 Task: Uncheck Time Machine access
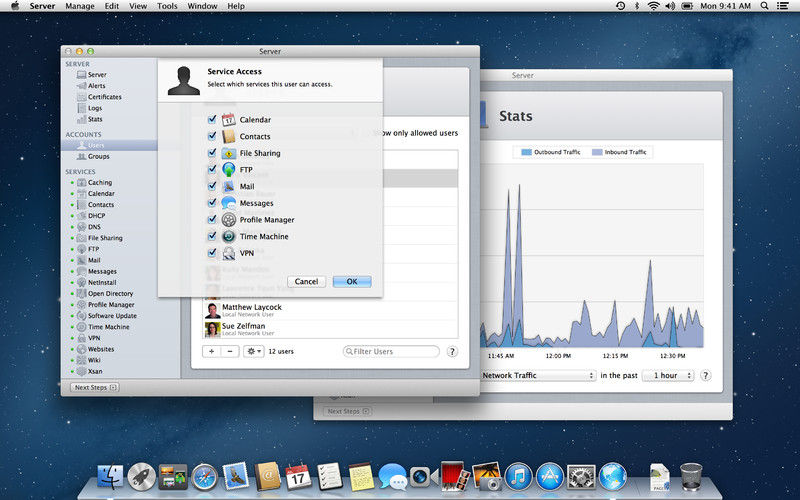coord(212,236)
